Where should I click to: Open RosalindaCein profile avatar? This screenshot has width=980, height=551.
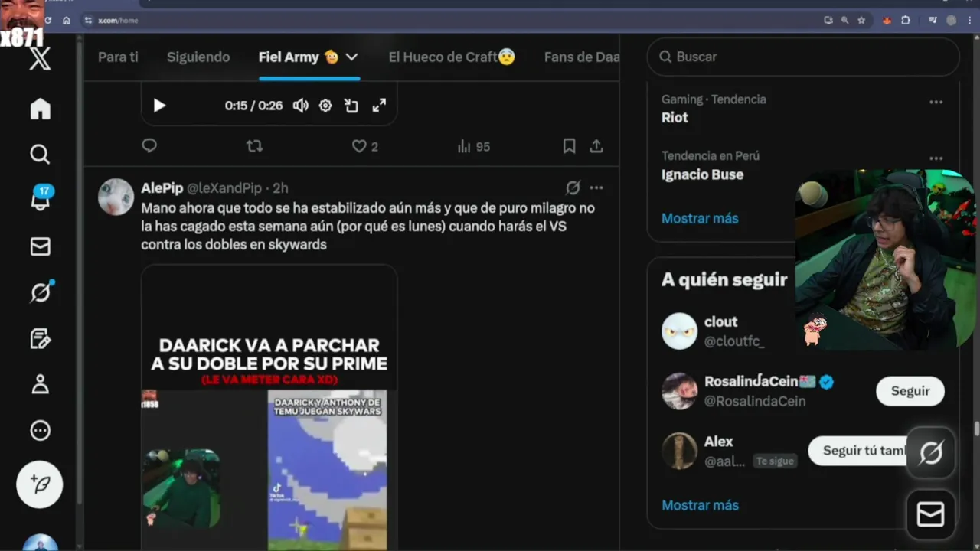point(680,391)
